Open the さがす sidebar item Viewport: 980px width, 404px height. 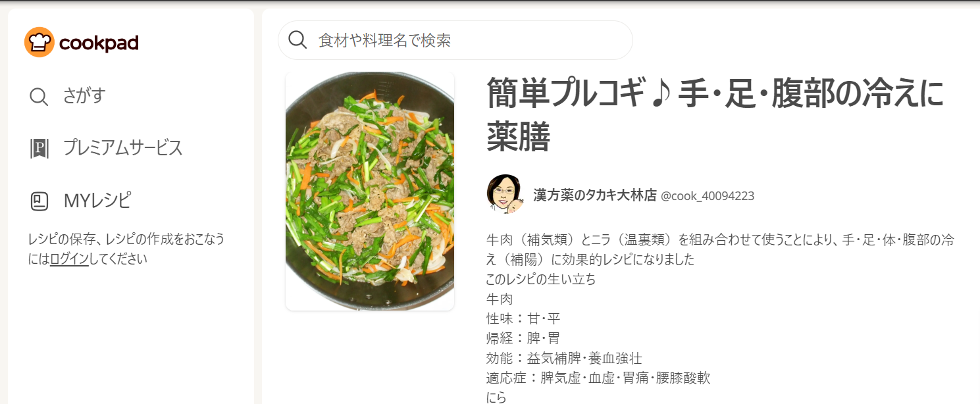[84, 96]
